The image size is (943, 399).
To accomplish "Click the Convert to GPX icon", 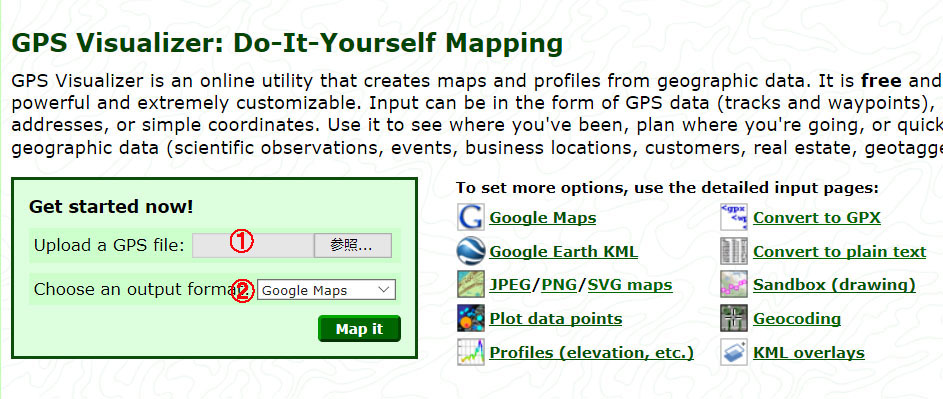I will [x=734, y=217].
